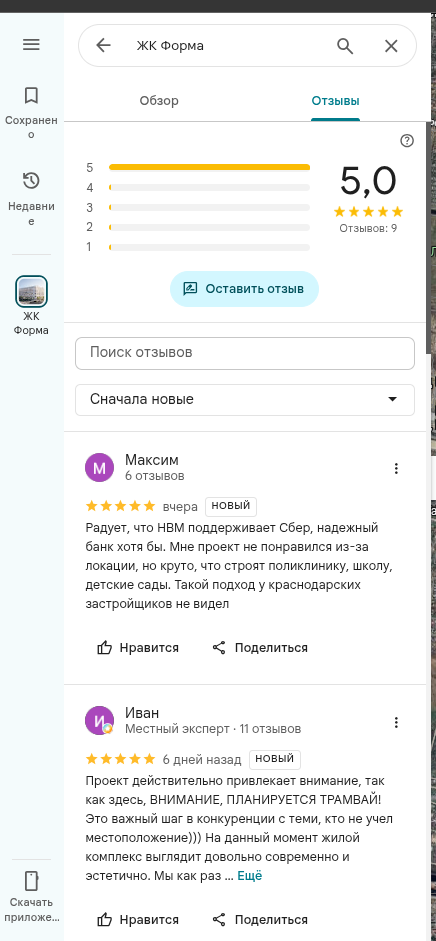Like Иван's review with Нравится
This screenshot has width=436, height=941.
(138, 919)
